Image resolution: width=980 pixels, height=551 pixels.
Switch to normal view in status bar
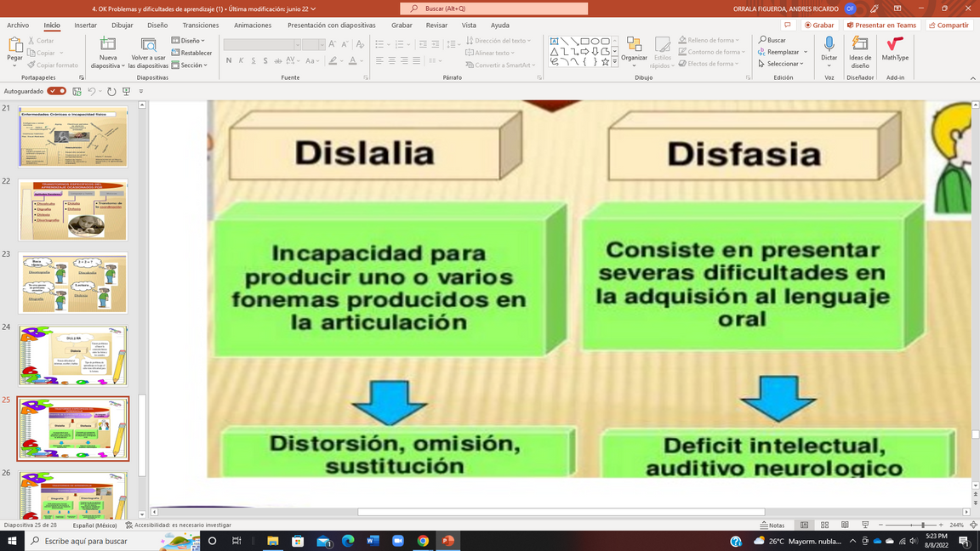(x=805, y=525)
